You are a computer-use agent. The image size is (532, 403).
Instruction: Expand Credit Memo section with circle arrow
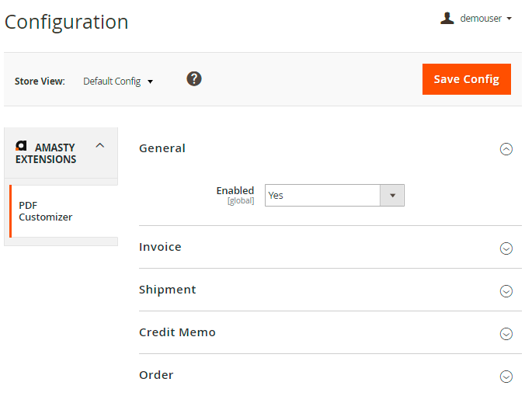pos(506,334)
